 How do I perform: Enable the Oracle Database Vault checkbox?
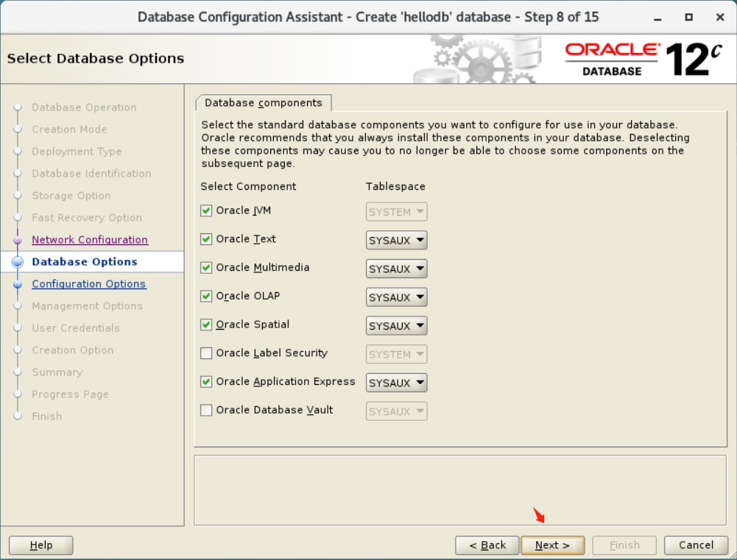(x=206, y=410)
